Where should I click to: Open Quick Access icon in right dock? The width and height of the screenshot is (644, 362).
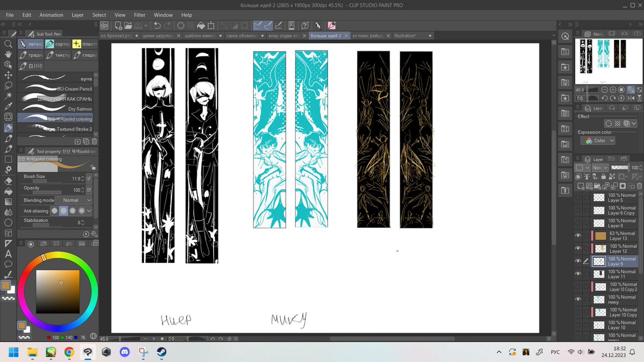tap(565, 36)
